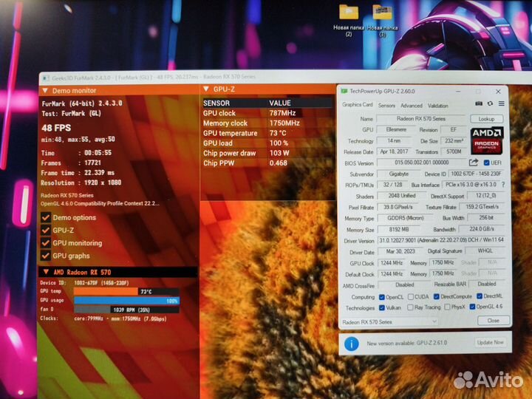Uncheck GPU graphs in FurMark
This screenshot has width=532, height=399.
[46, 256]
